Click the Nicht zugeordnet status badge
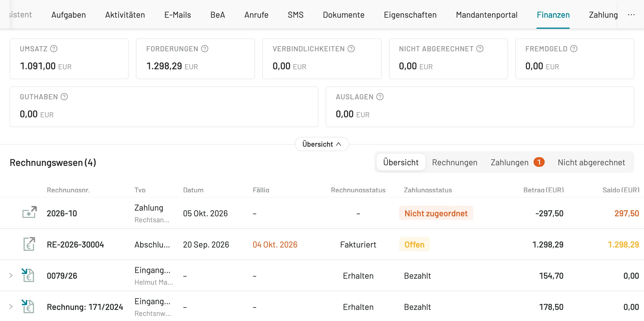644x321 pixels. click(x=436, y=213)
